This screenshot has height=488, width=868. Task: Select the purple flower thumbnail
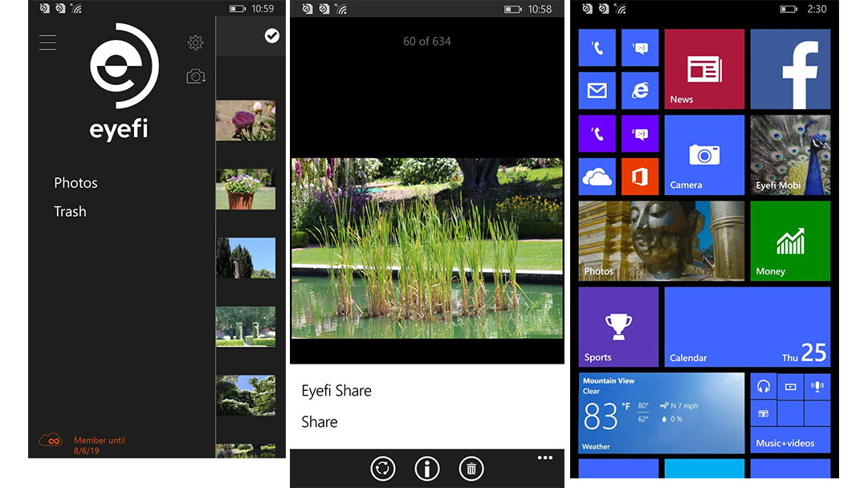pyautogui.click(x=245, y=120)
